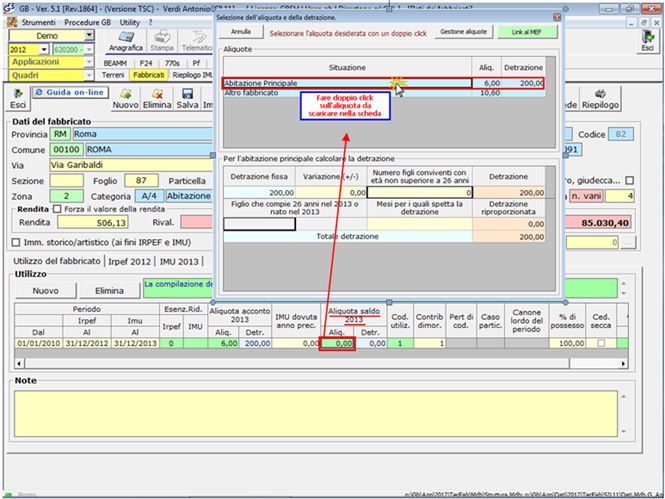Toggle 'Forza il valore della rendita' checkbox
Viewport: 665px width, 499px height.
click(x=57, y=209)
